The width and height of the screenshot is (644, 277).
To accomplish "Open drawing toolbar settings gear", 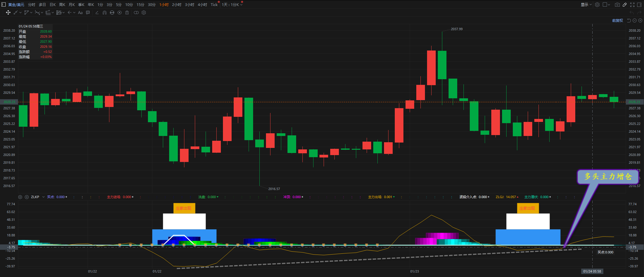I will point(144,13).
